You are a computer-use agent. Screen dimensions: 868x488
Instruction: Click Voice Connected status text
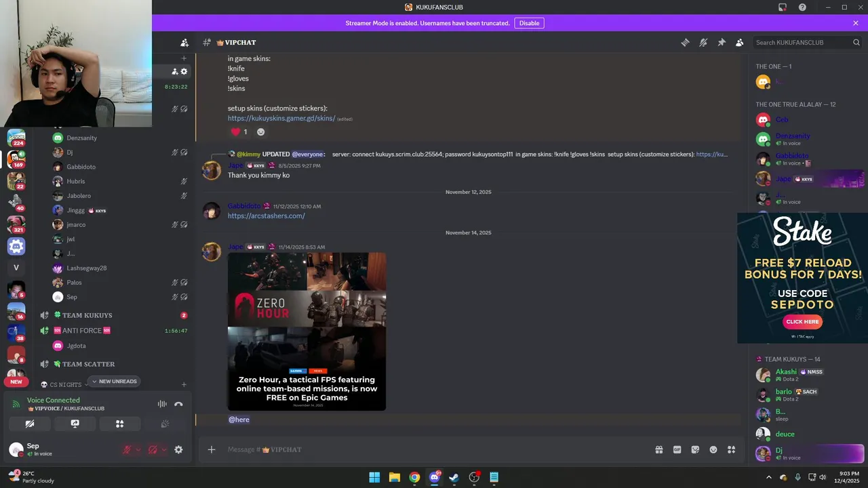pos(53,400)
